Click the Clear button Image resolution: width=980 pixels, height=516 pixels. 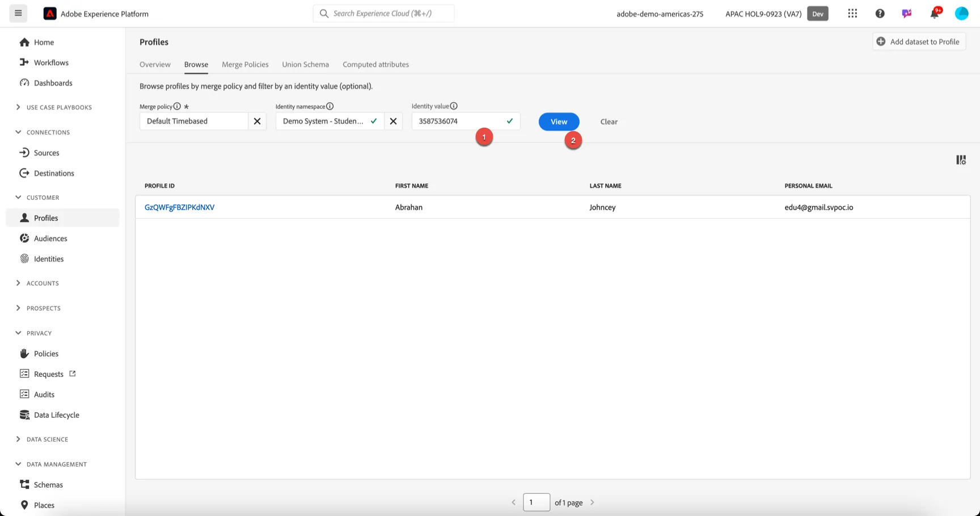tap(609, 121)
